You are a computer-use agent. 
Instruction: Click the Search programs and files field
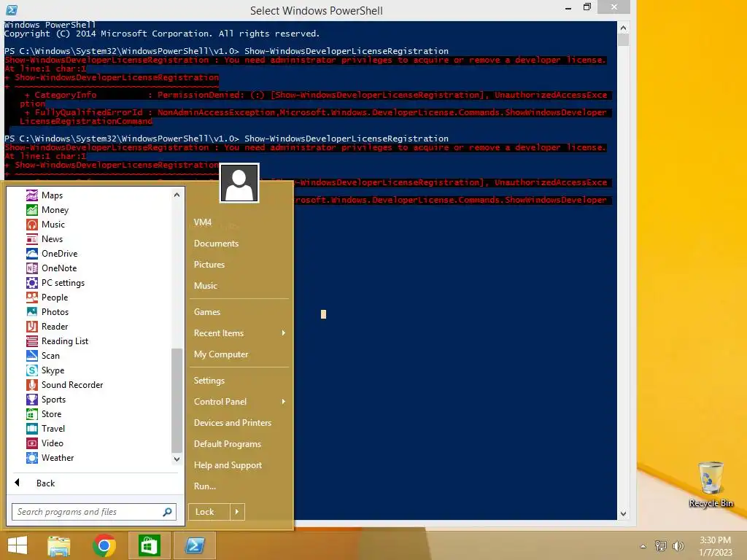click(x=94, y=512)
